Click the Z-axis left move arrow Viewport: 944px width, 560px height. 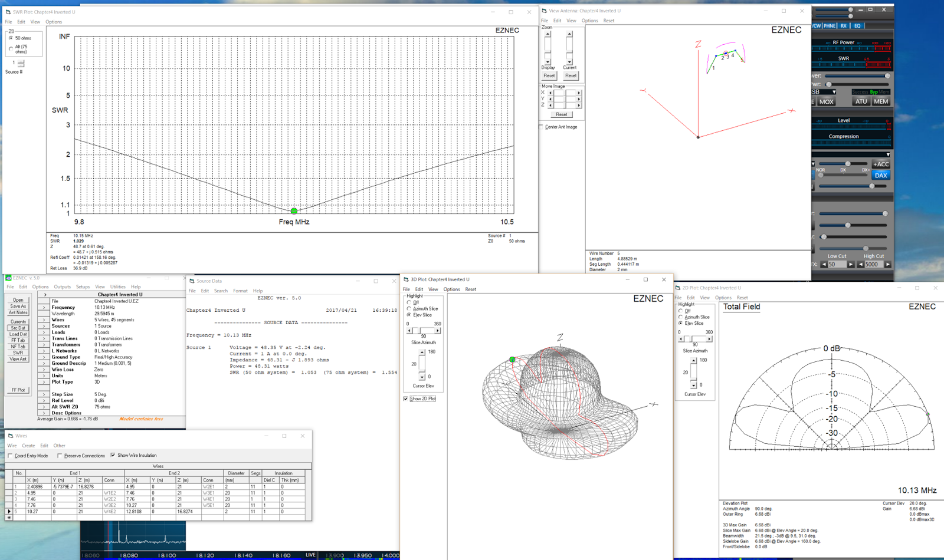click(x=550, y=105)
